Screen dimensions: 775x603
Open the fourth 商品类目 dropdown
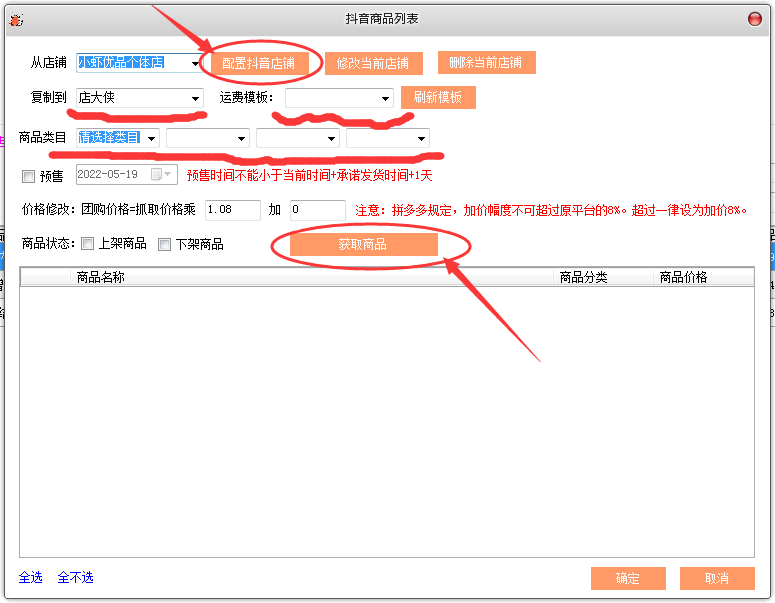tap(421, 138)
